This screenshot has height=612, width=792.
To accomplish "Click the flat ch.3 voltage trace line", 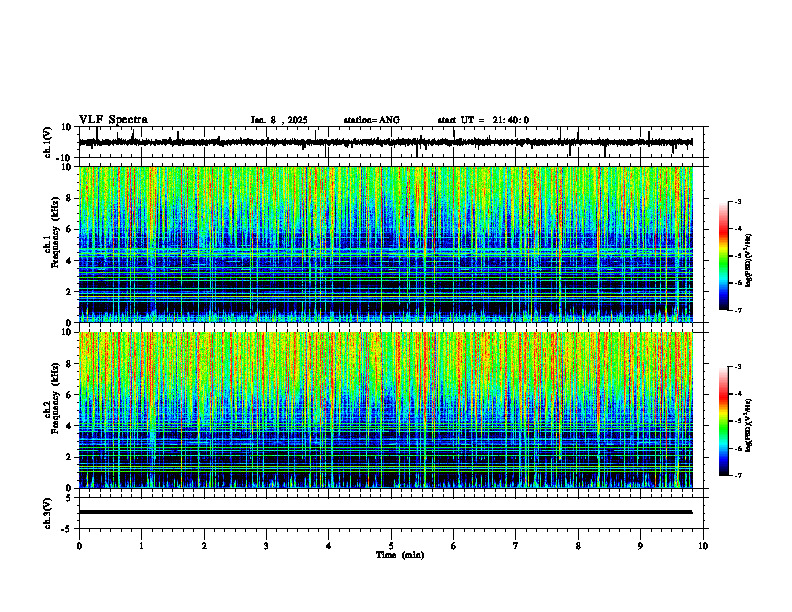I will click(x=385, y=512).
